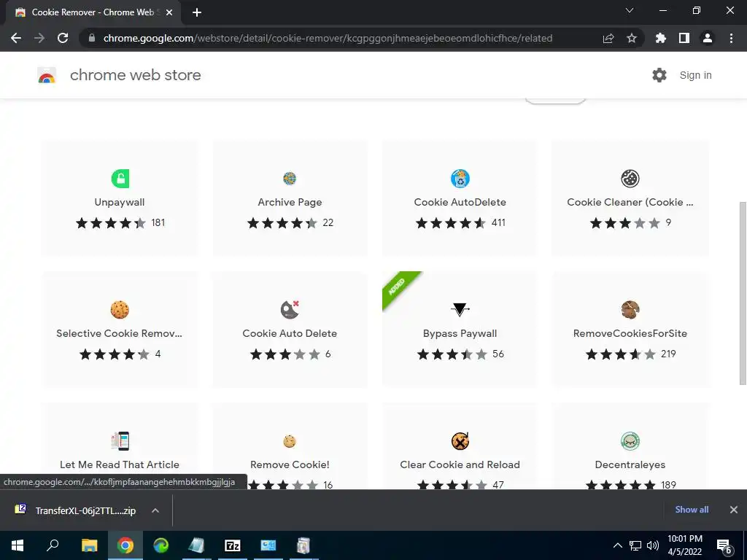Open the RemoveCookiesForSite title text
Image resolution: width=747 pixels, height=560 pixels.
(630, 333)
